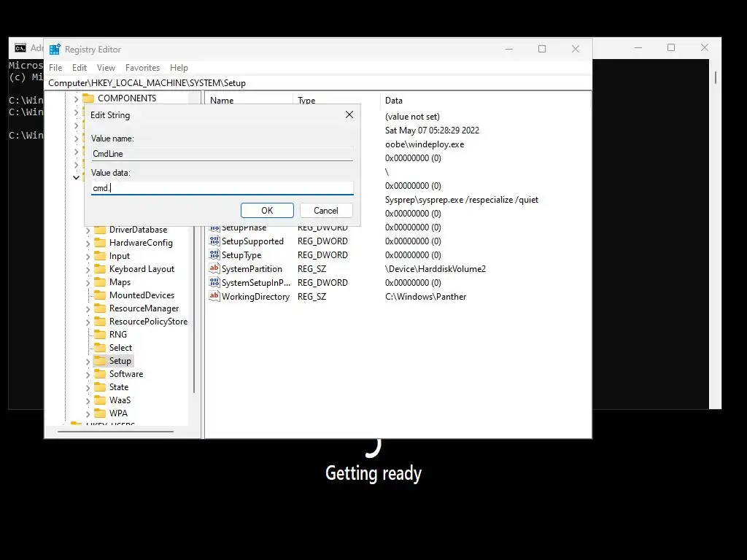Expand the Setup tree node

pos(88,362)
